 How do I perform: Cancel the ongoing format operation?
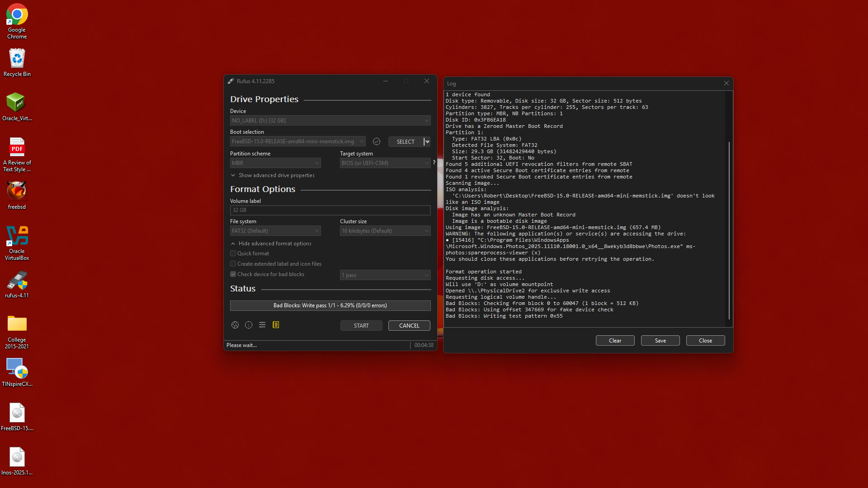tap(409, 325)
